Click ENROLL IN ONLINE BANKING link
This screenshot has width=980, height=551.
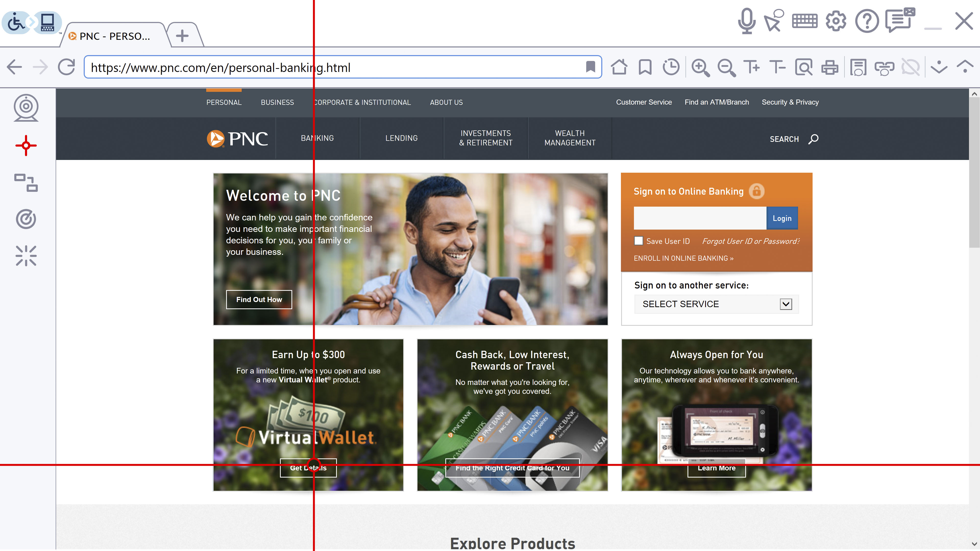[x=684, y=258]
